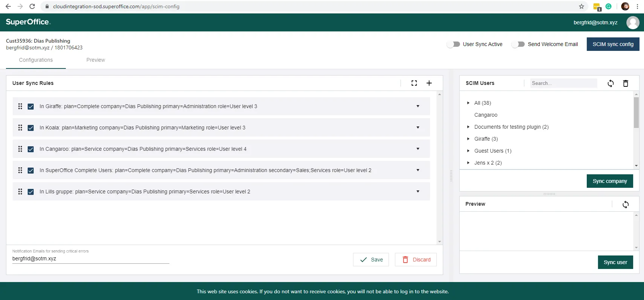Viewport: 644px width, 300px height.
Task: Select the Configurations tab
Action: coord(36,60)
